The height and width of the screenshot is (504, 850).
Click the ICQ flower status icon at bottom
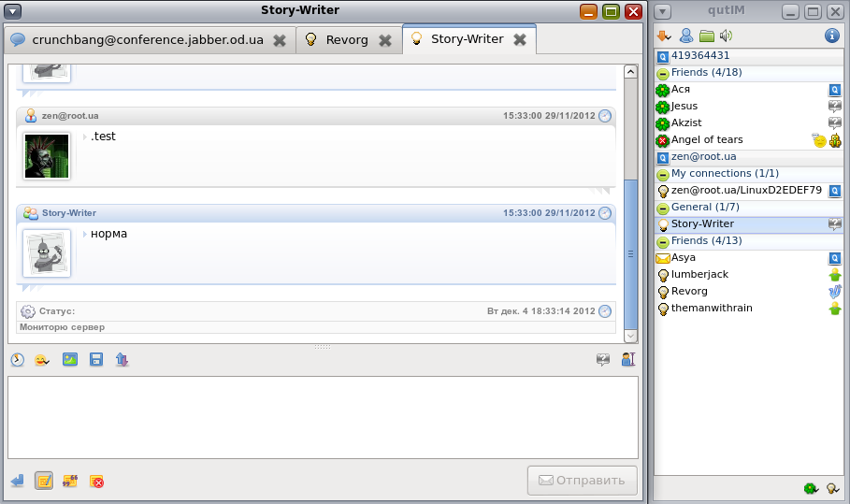coord(811,489)
